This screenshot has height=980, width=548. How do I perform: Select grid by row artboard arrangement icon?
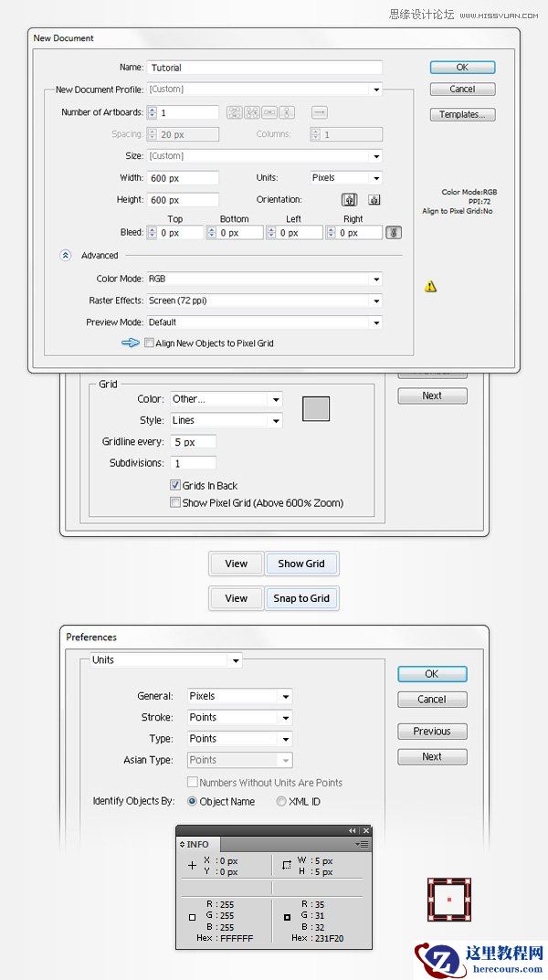pyautogui.click(x=235, y=112)
